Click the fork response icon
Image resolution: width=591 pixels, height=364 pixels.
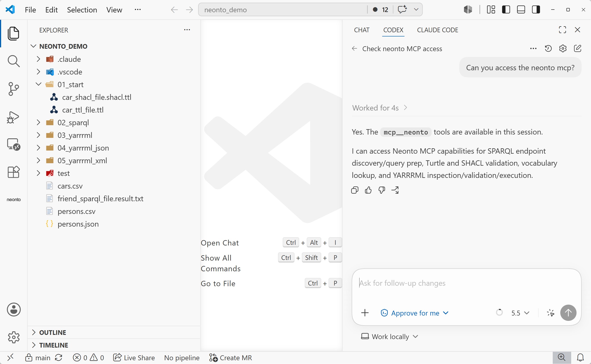[395, 190]
